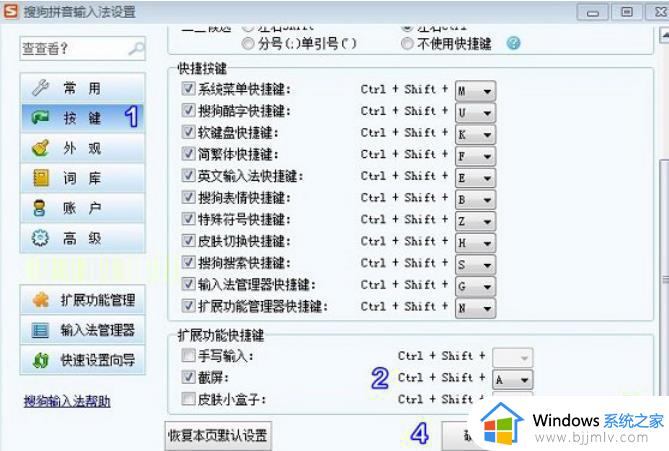The height and width of the screenshot is (451, 669).
Task: Toggle 英文输入法快捷键 checkbox
Action: point(188,175)
